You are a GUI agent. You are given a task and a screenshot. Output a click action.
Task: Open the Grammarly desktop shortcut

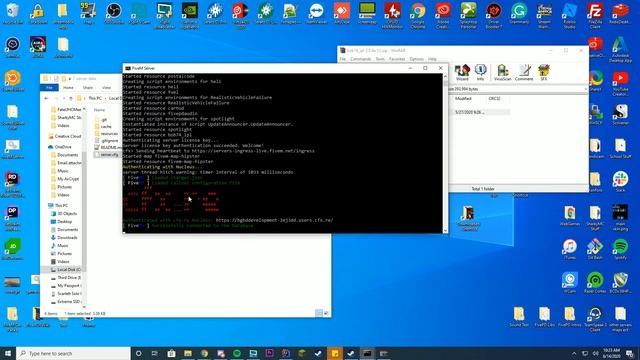click(519, 14)
